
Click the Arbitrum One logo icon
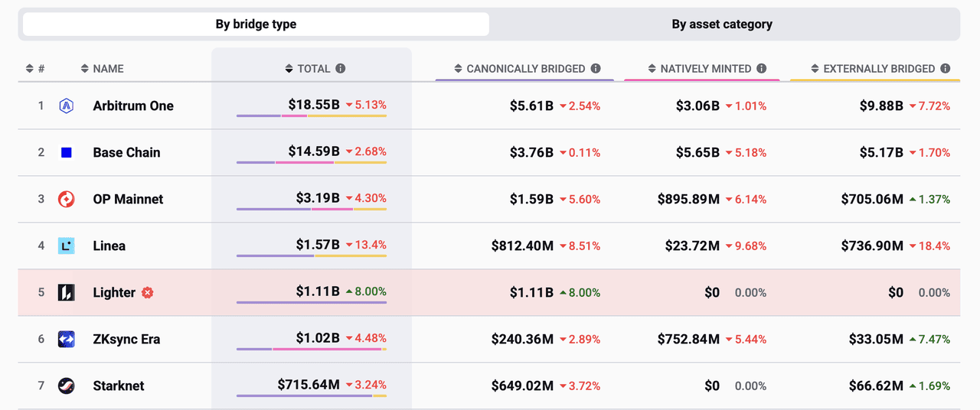[67, 106]
